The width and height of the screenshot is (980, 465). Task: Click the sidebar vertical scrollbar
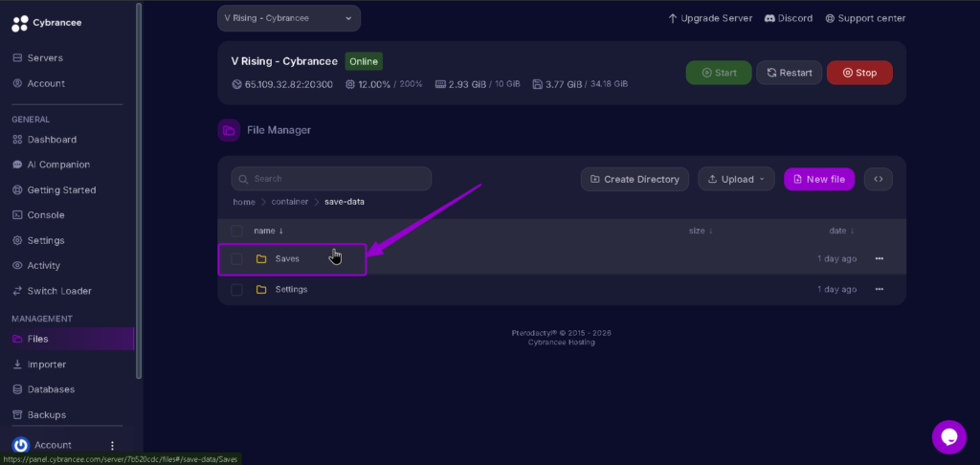tap(139, 190)
